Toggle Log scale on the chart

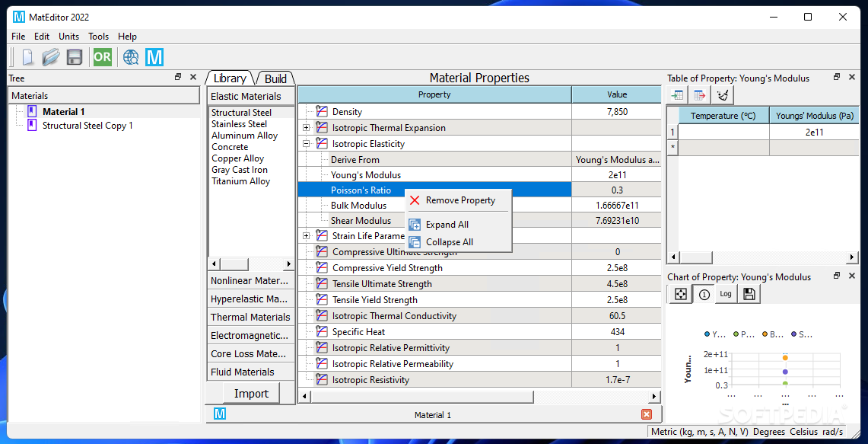(x=727, y=294)
